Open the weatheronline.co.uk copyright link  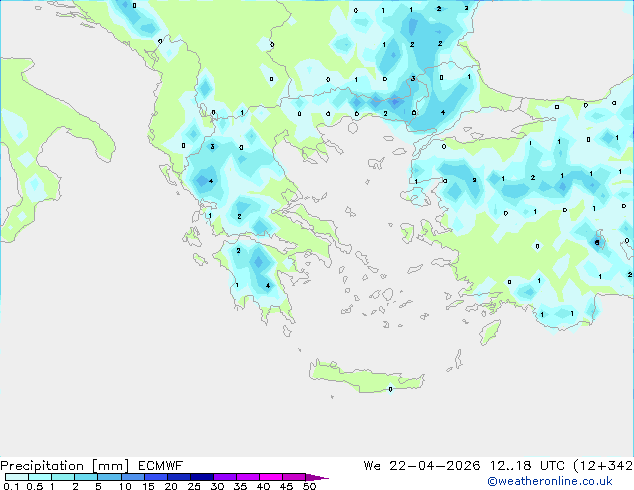[x=550, y=481]
